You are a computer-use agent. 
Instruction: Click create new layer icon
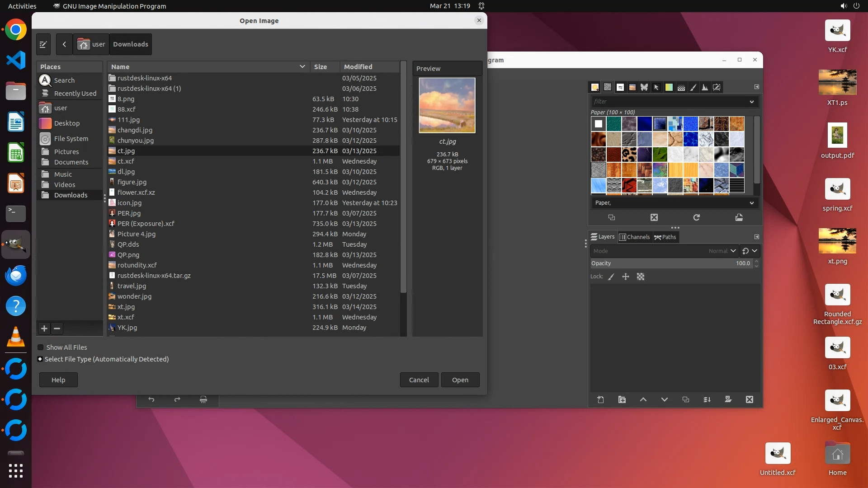tap(601, 399)
